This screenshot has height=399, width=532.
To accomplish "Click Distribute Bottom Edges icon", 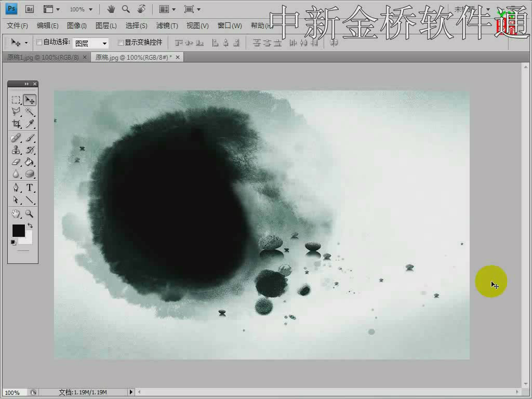I will tap(278, 43).
